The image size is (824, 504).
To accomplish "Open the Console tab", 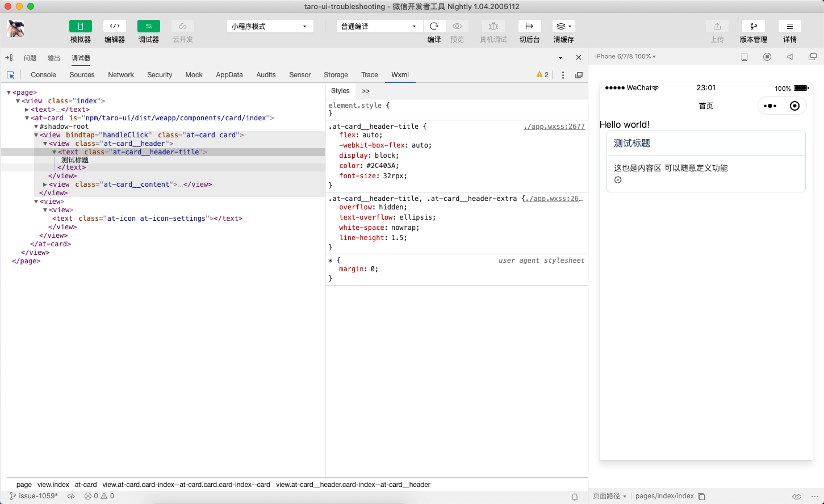I will click(44, 75).
